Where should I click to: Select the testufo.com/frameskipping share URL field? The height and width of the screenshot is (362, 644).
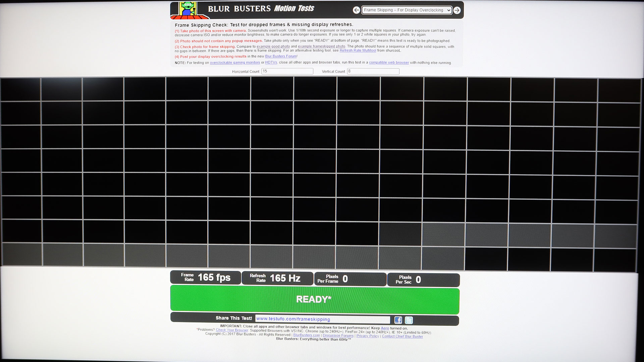(322, 319)
